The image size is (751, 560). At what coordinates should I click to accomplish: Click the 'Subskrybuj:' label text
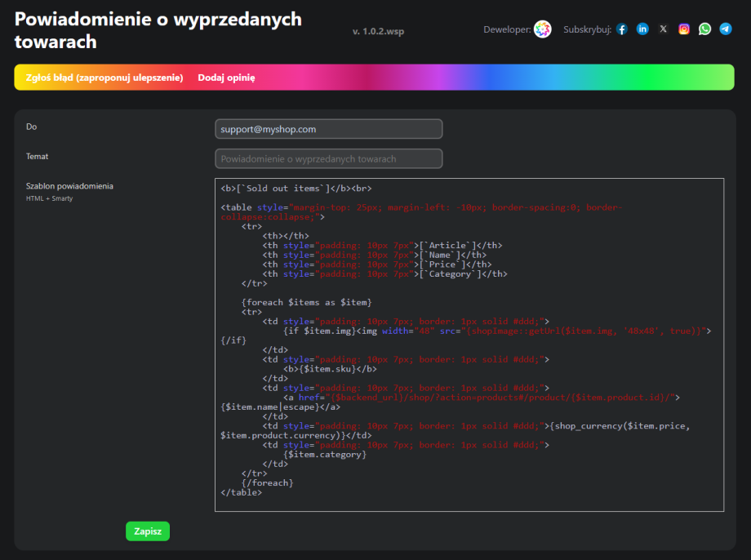587,30
